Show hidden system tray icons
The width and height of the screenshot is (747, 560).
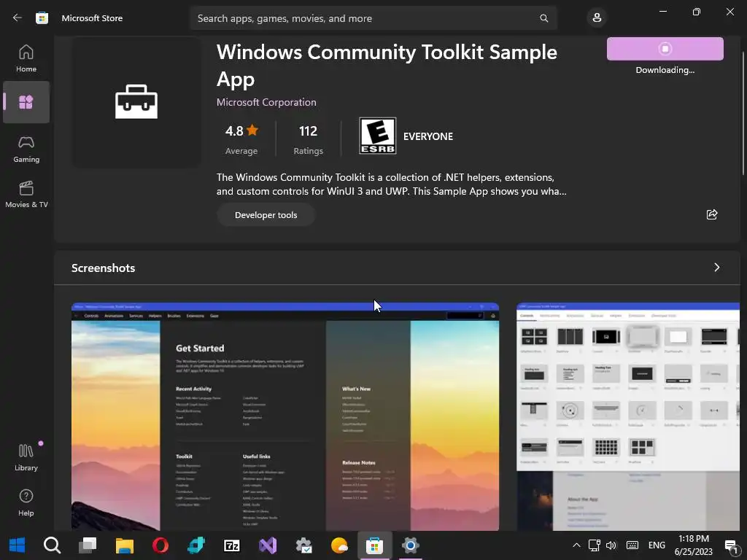576,545
